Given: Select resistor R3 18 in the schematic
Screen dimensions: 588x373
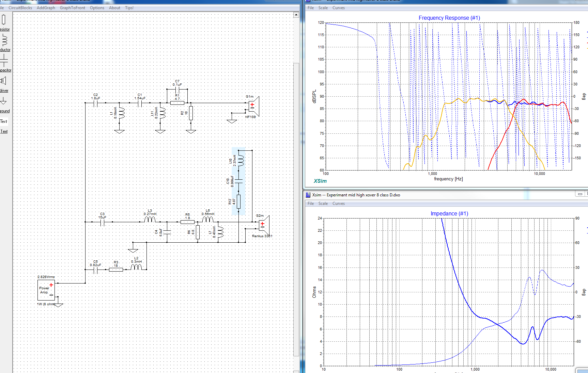Looking at the screenshot, I should (116, 269).
